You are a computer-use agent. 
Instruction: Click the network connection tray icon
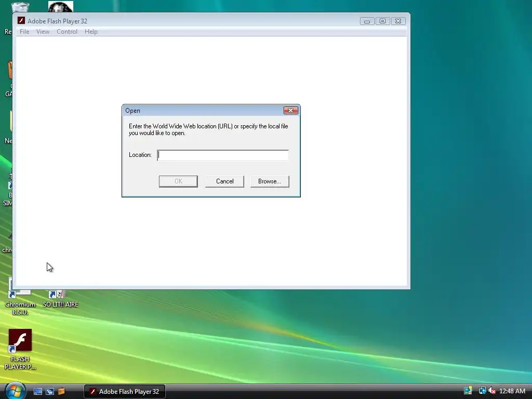(482, 391)
